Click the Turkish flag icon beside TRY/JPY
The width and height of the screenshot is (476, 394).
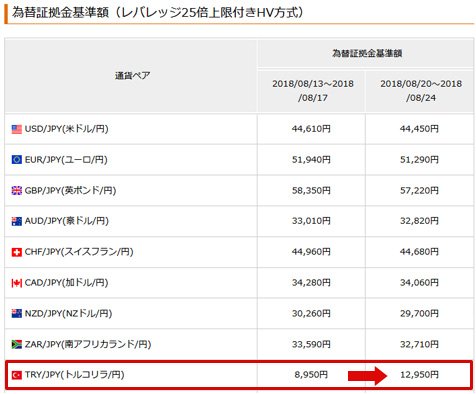[x=17, y=375]
